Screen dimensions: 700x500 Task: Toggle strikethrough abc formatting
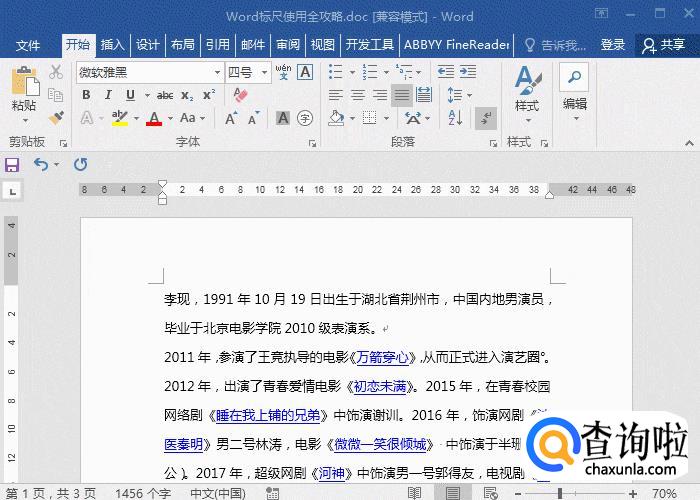tap(165, 95)
